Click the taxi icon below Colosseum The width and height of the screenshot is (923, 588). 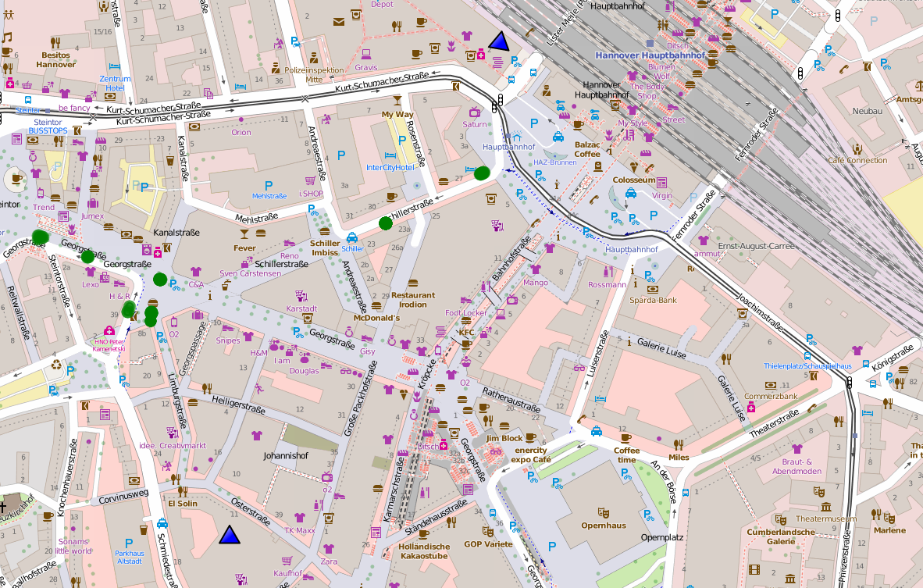pyautogui.click(x=630, y=192)
